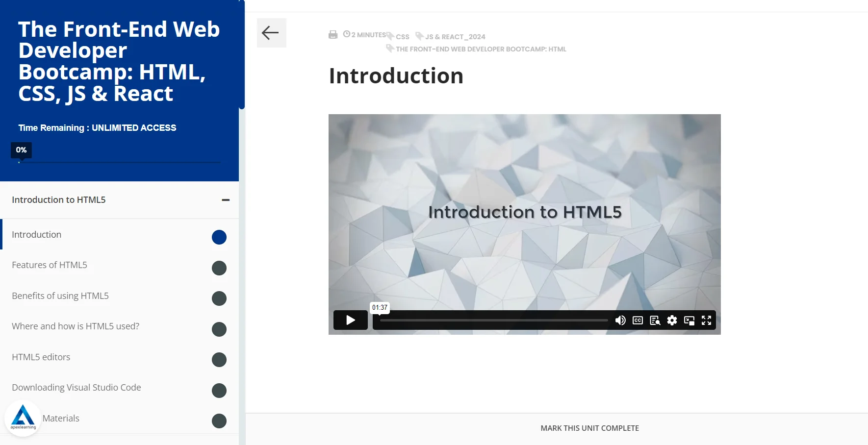Collapse the Introduction to HTML5 section
868x445 pixels.
tap(226, 200)
